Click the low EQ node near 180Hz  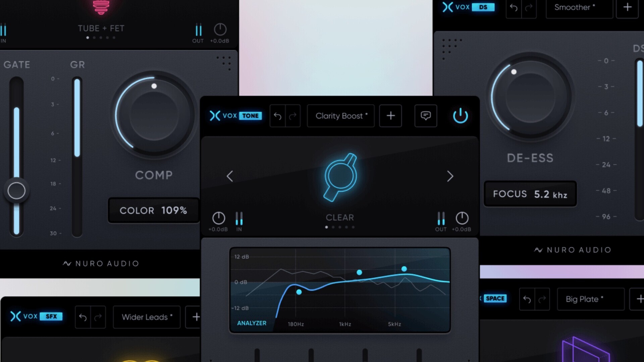click(299, 292)
